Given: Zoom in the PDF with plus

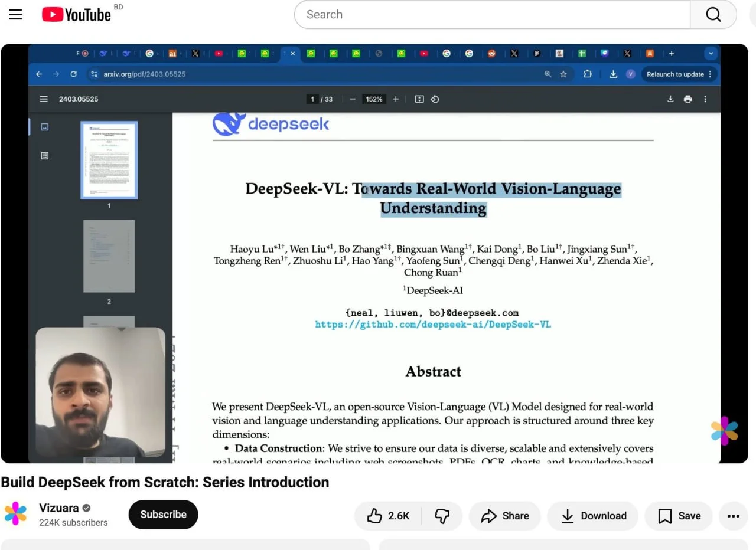Looking at the screenshot, I should click(396, 99).
